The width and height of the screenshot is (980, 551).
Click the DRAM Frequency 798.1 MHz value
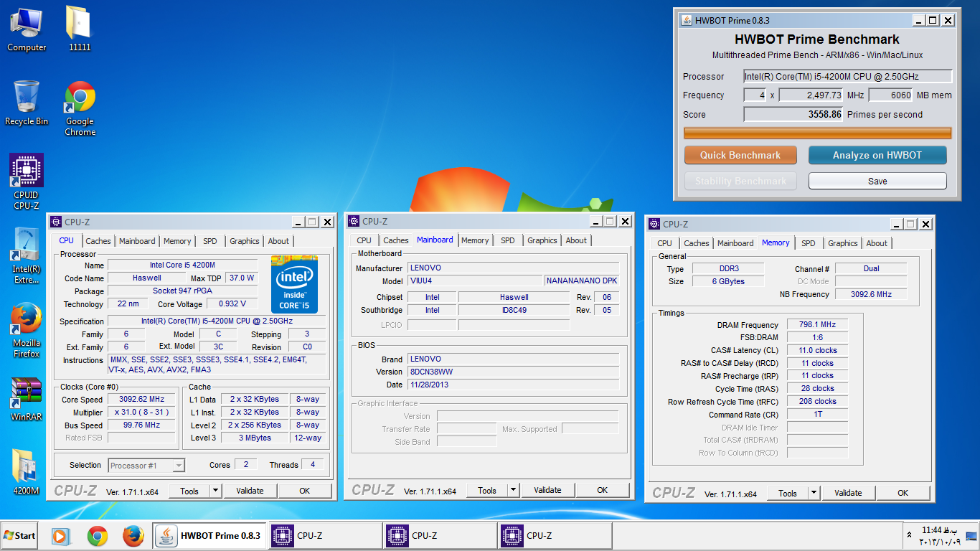coord(817,325)
